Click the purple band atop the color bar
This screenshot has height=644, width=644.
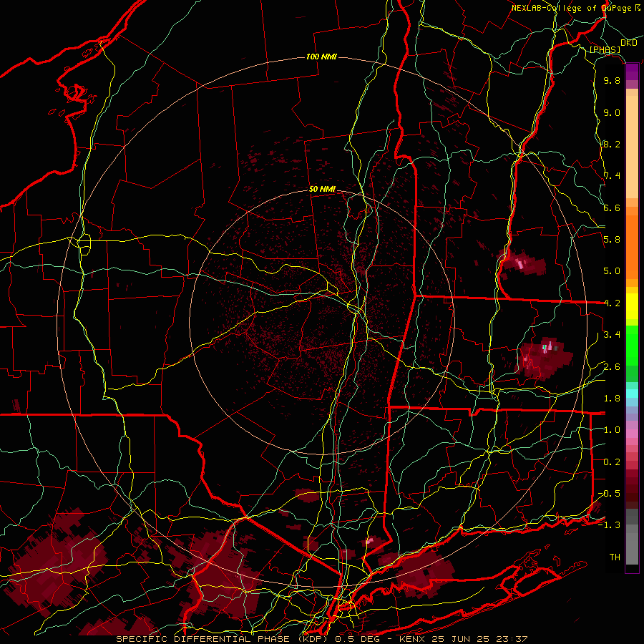[x=632, y=72]
